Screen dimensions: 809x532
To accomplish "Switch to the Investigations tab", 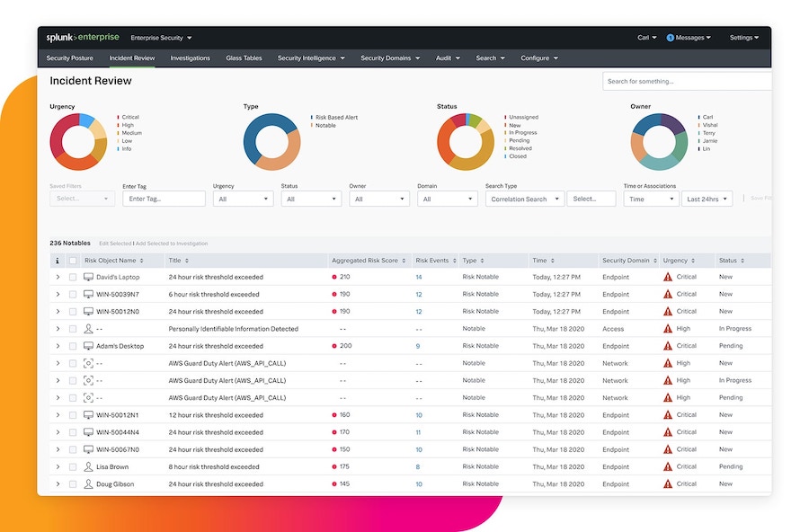I will (x=190, y=58).
